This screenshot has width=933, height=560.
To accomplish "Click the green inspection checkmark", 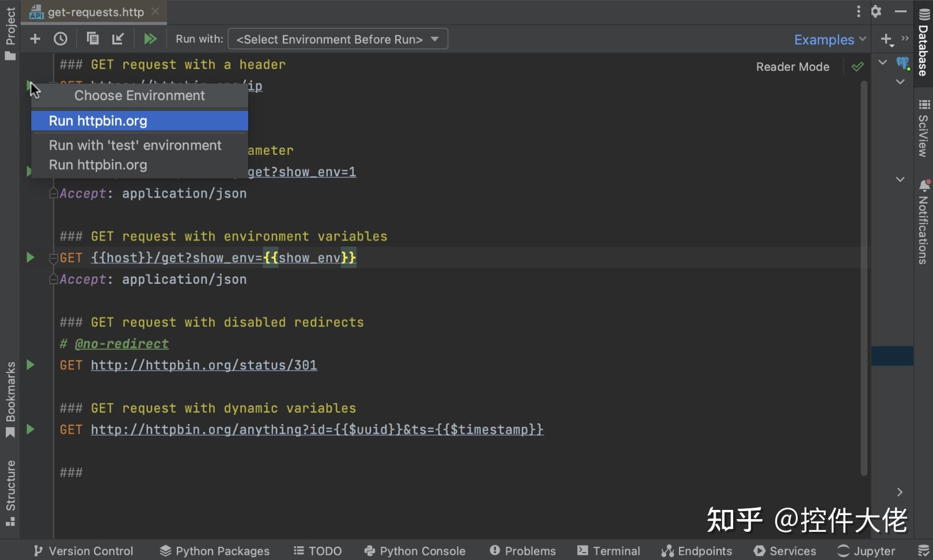I will pyautogui.click(x=858, y=66).
